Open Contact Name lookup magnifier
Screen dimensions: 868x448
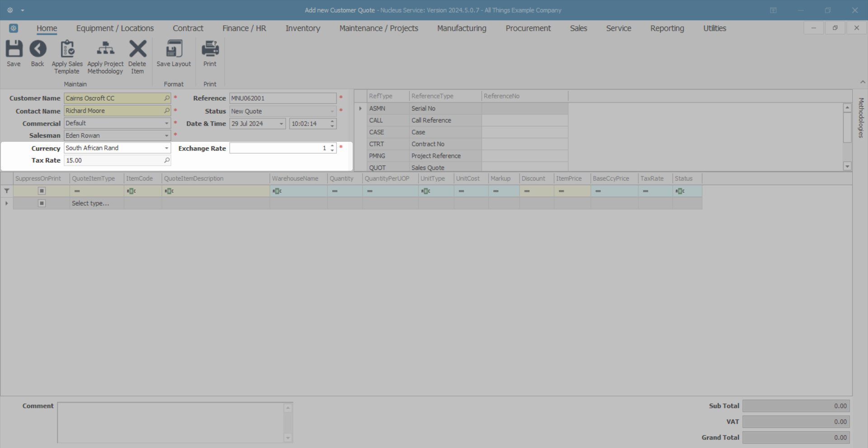tap(167, 111)
